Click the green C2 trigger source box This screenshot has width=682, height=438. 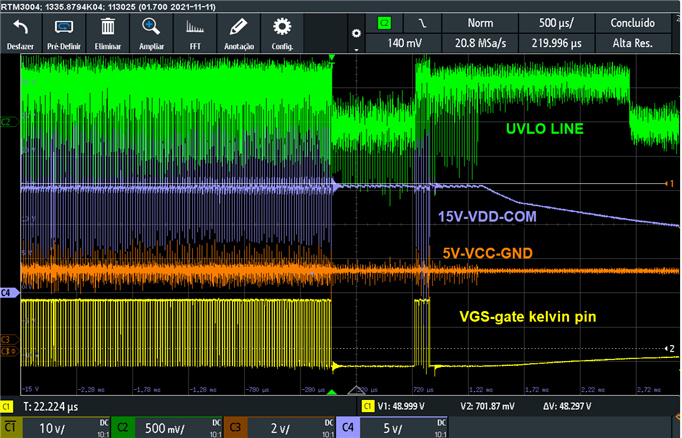click(x=384, y=23)
